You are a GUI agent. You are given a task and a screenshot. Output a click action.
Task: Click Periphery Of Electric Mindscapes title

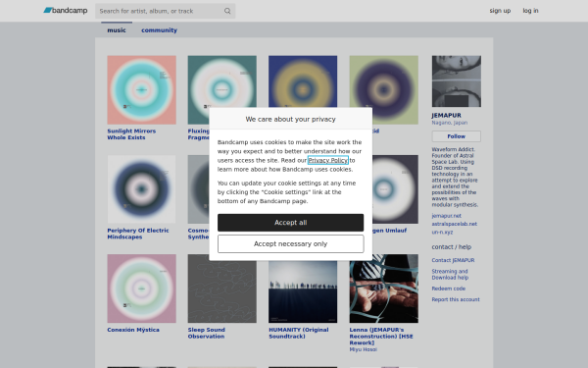pyautogui.click(x=138, y=234)
